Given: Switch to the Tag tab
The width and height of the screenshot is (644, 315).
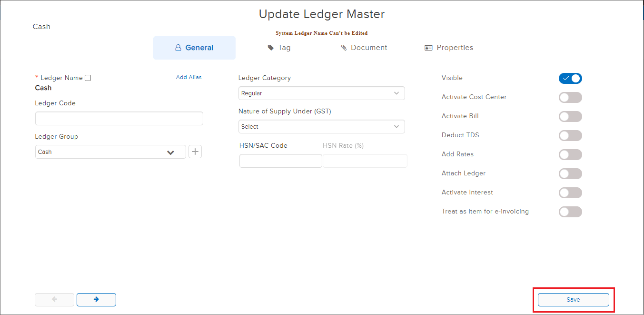Looking at the screenshot, I should click(279, 47).
